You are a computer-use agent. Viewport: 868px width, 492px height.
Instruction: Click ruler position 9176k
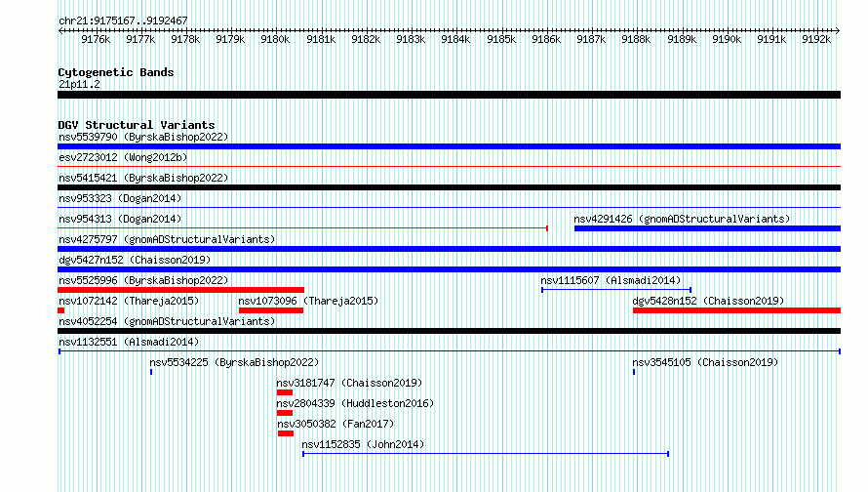coord(96,39)
